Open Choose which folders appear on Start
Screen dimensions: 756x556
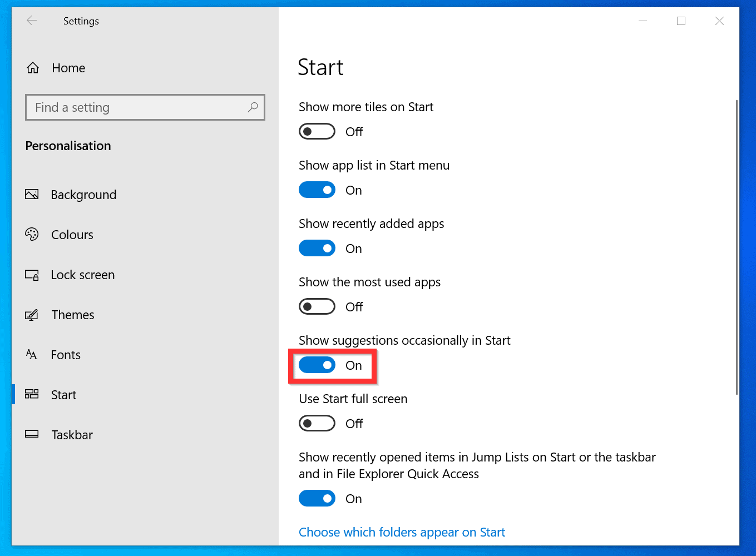(402, 532)
